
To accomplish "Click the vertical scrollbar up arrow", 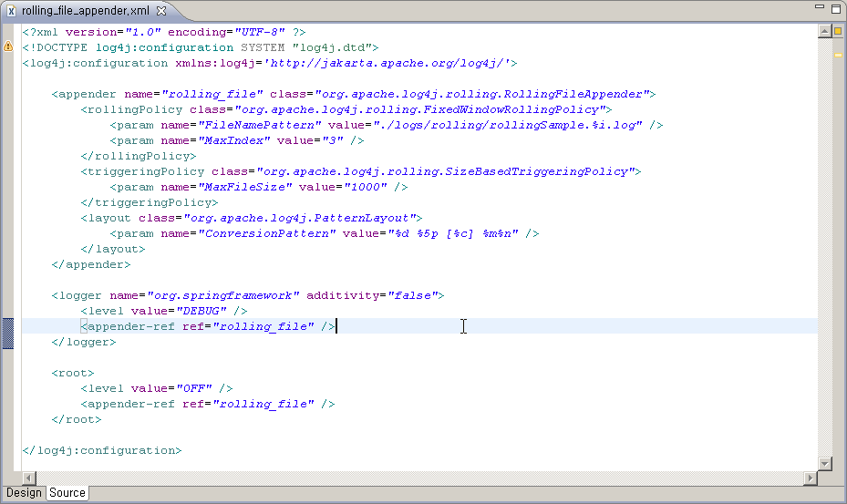I will [x=823, y=31].
